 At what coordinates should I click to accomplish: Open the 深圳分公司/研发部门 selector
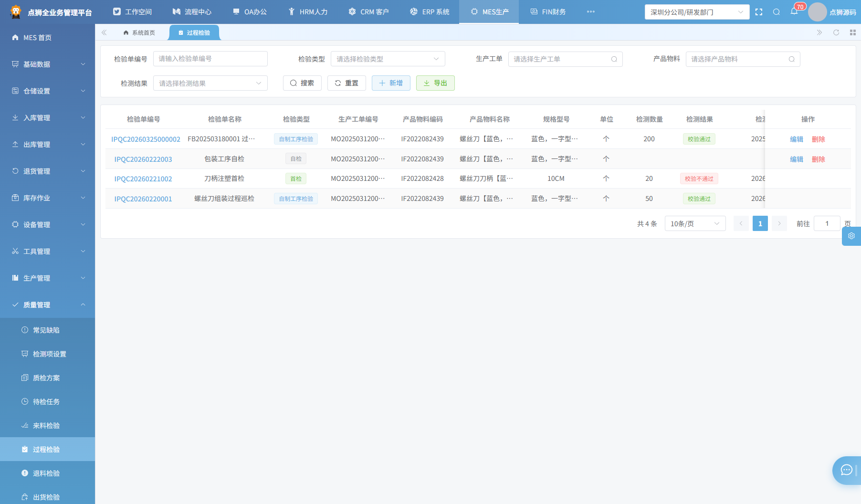point(697,12)
